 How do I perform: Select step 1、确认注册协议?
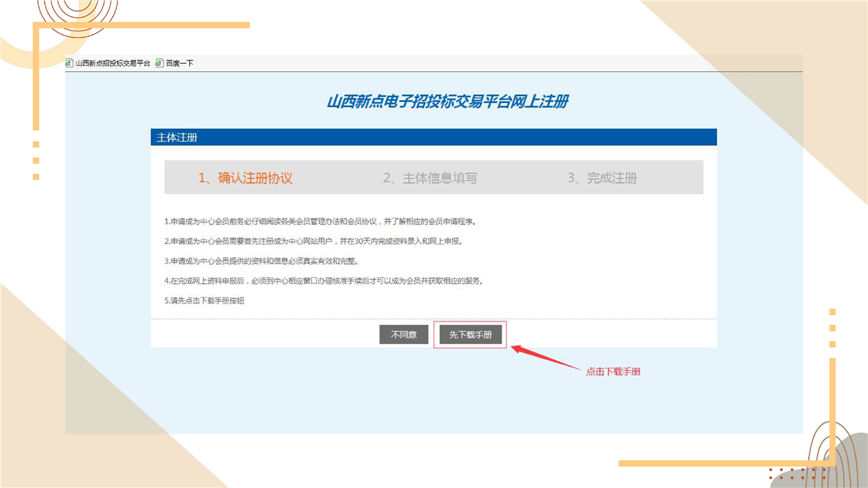click(x=245, y=178)
